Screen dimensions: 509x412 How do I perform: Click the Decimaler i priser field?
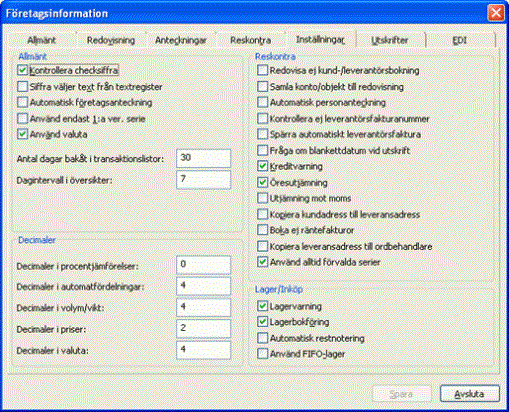point(203,329)
